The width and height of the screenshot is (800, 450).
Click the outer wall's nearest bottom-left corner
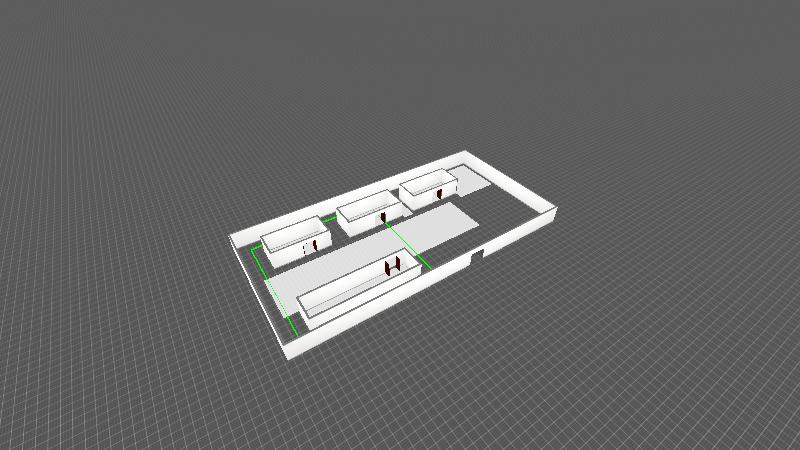point(288,353)
